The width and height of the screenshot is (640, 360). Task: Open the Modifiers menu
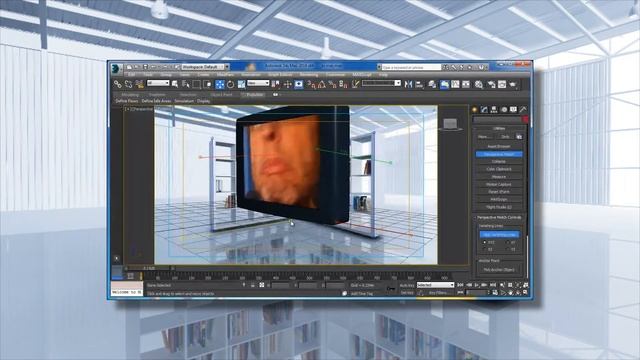225,75
